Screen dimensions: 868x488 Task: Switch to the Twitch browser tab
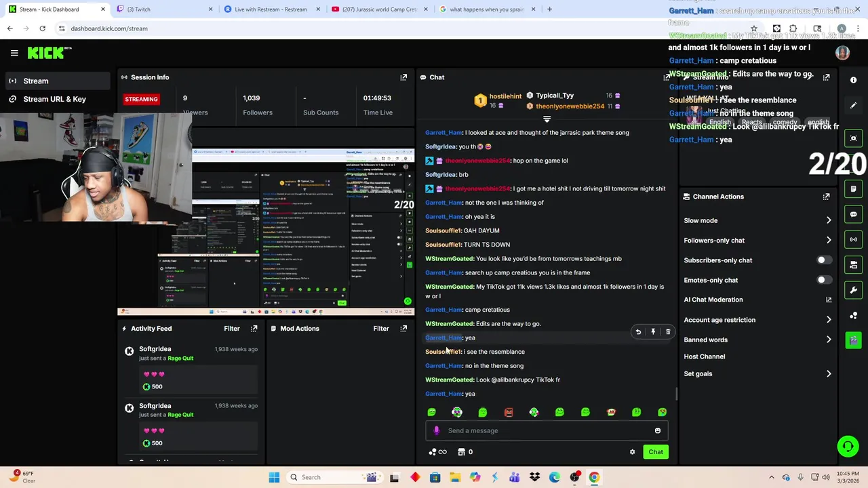165,9
